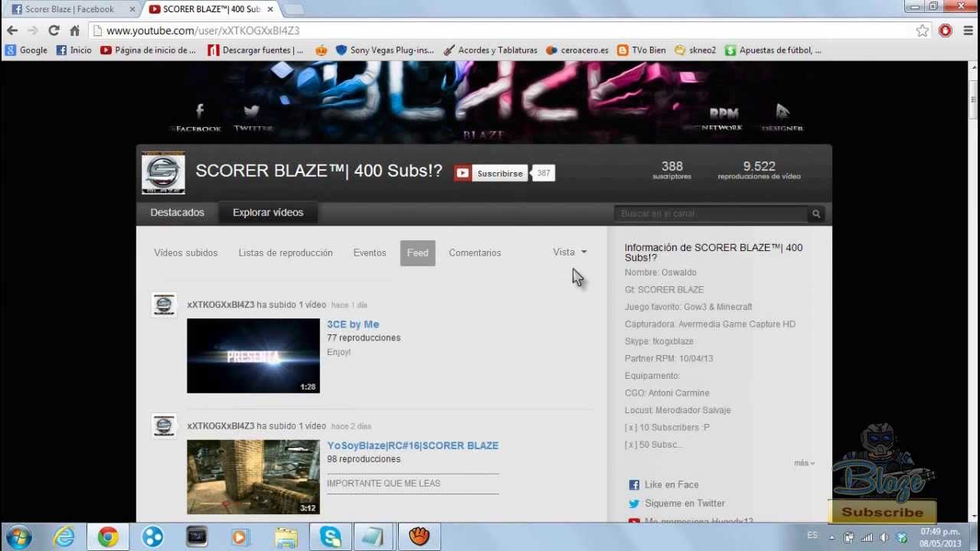The image size is (980, 551).
Task: Select Listas de reproducción filter
Action: (x=285, y=253)
